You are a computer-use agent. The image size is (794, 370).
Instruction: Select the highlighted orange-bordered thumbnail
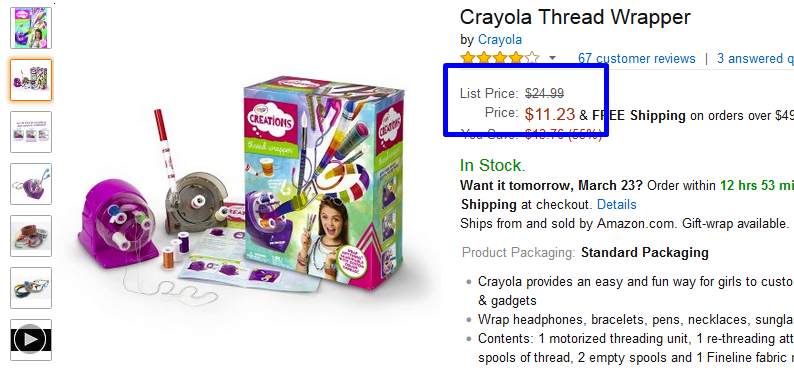tap(31, 80)
